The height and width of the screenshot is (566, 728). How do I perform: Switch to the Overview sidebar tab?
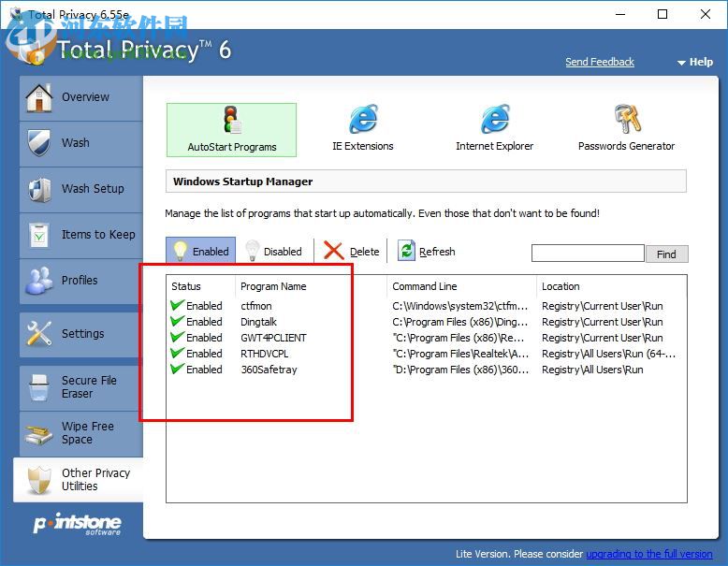pos(81,98)
